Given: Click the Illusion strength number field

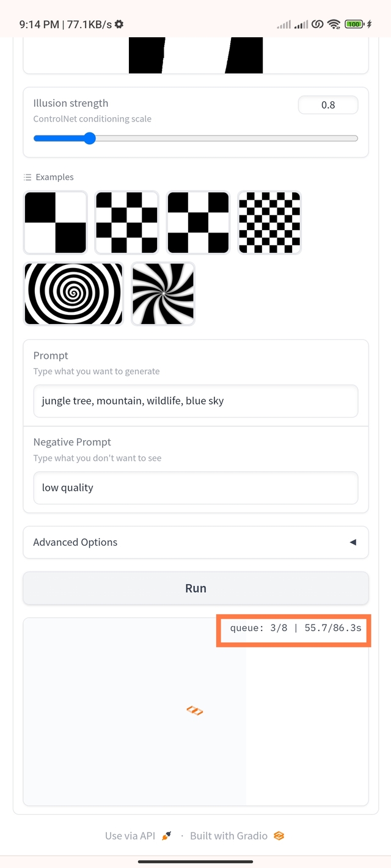Looking at the screenshot, I should [x=328, y=105].
